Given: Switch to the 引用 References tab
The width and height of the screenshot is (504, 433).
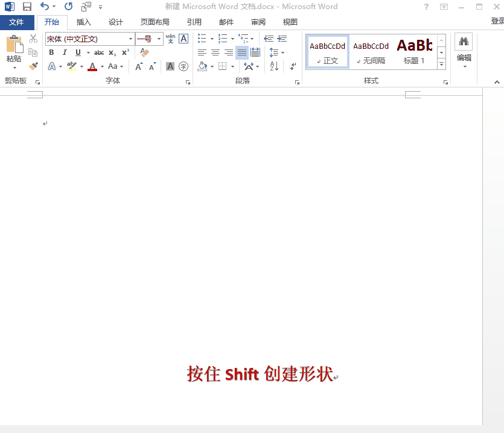Looking at the screenshot, I should click(x=194, y=22).
